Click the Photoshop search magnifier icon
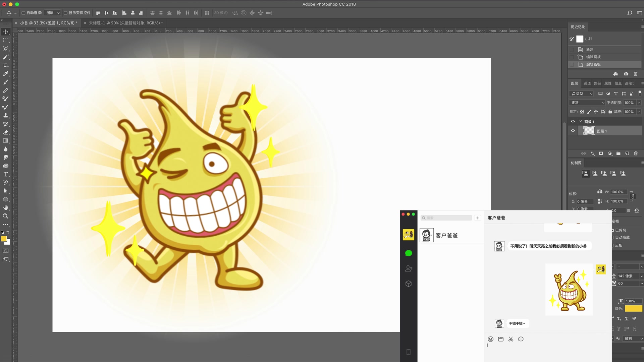 point(630,13)
